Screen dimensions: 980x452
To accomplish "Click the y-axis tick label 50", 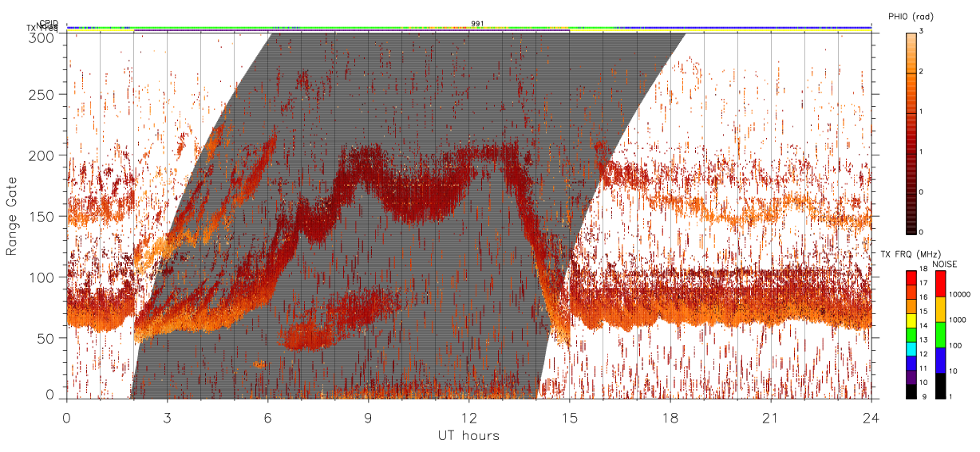I will (x=46, y=338).
